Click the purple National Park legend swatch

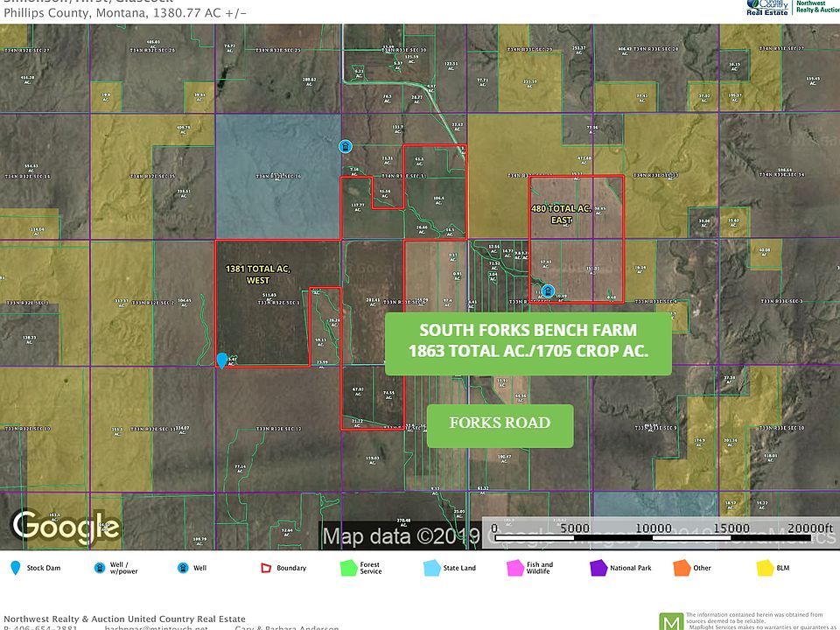[x=598, y=568]
